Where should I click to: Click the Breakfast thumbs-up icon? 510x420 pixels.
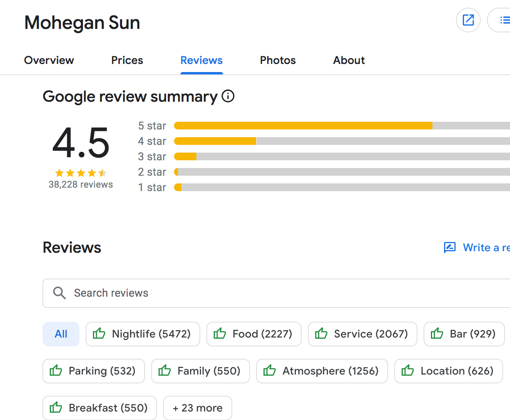56,407
